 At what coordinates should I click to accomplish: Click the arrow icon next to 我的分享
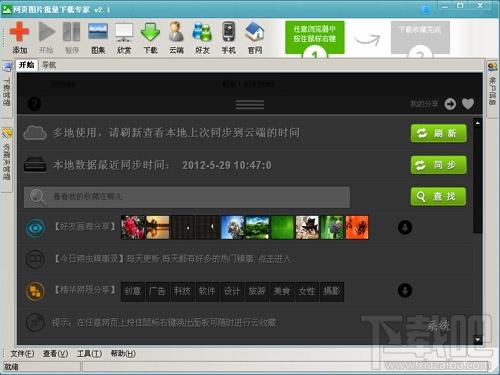pyautogui.click(x=450, y=104)
